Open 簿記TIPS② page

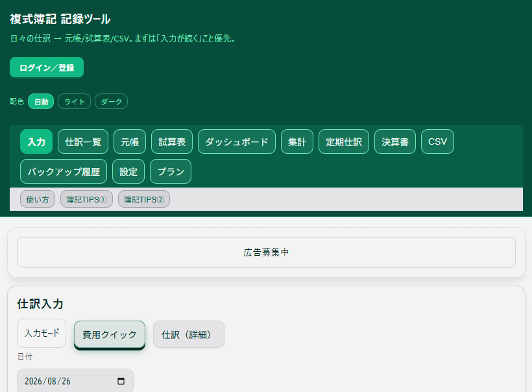[x=144, y=199]
